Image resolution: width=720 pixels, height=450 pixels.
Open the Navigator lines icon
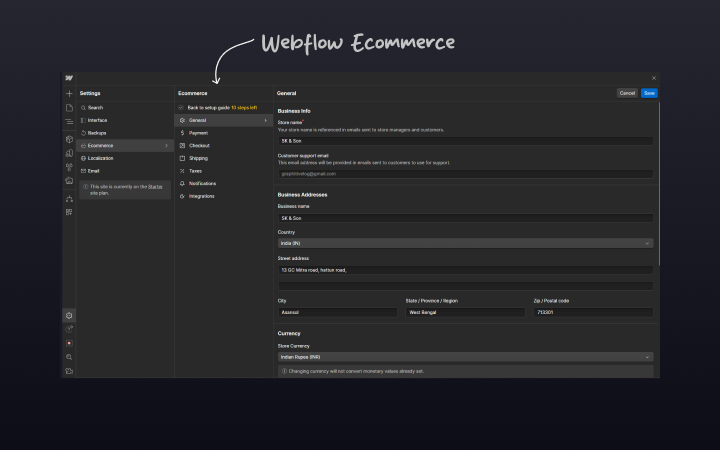(x=69, y=122)
